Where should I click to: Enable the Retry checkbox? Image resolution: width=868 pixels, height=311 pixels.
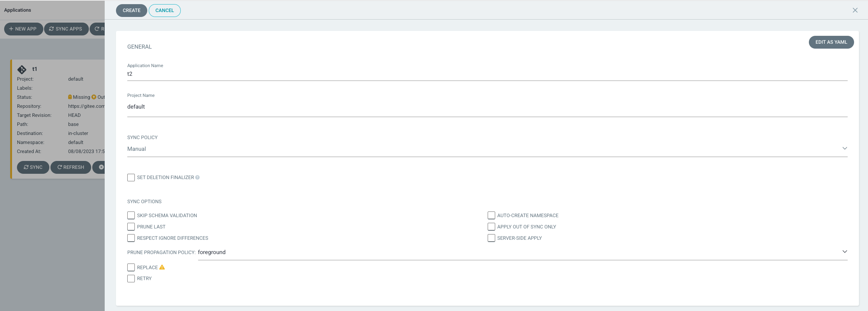click(131, 279)
